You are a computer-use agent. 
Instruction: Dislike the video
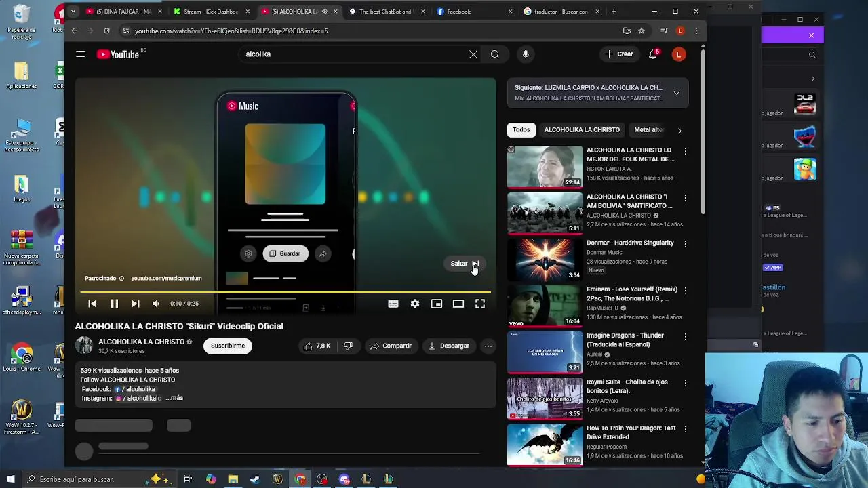tap(348, 346)
